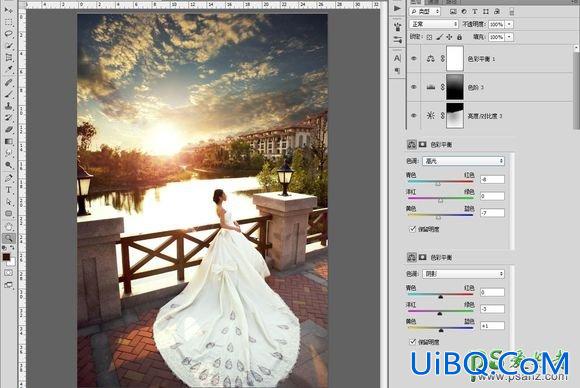The height and width of the screenshot is (388, 580).
Task: Select the Eraser tool
Action: (x=8, y=129)
